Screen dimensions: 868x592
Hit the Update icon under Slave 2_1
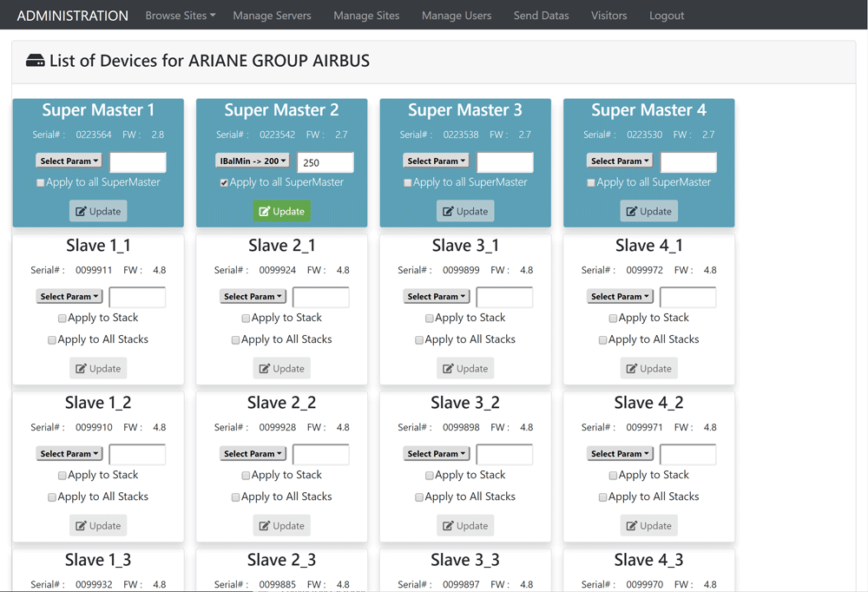[264, 368]
